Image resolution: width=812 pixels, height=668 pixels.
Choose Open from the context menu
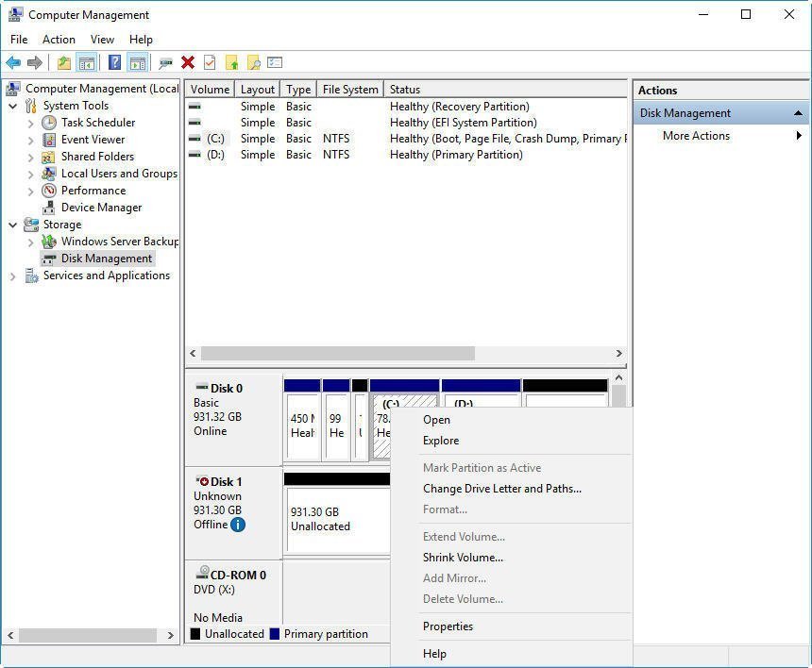click(511, 420)
